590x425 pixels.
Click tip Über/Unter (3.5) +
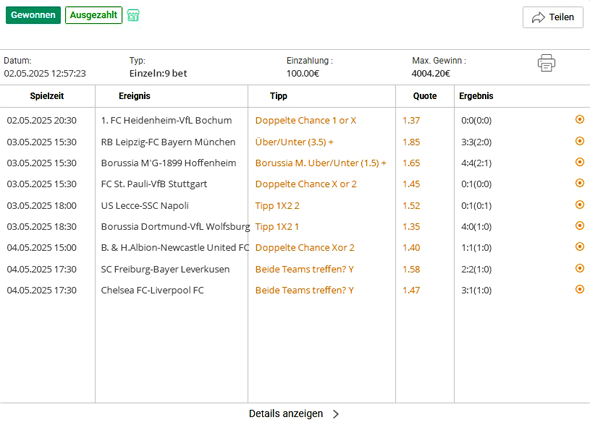pos(294,142)
